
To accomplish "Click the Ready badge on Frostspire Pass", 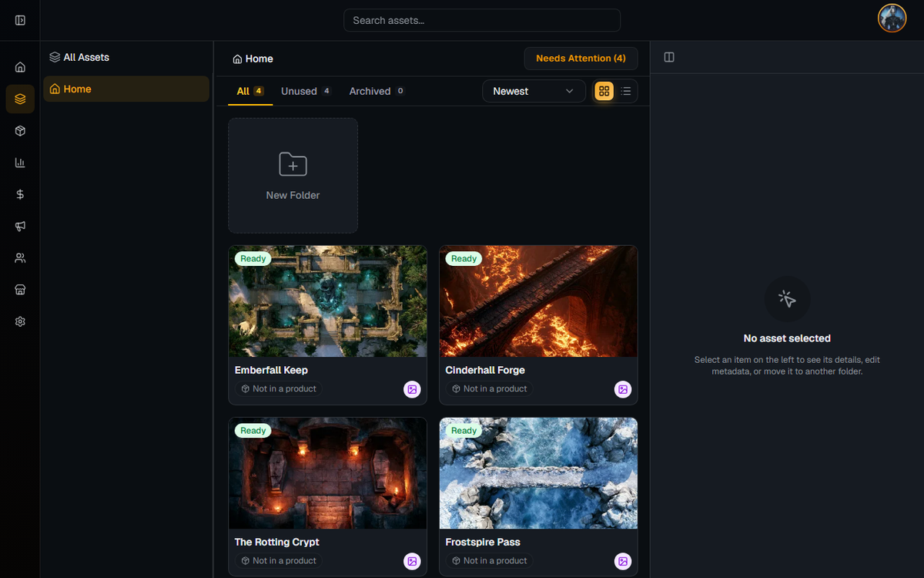I will click(464, 431).
